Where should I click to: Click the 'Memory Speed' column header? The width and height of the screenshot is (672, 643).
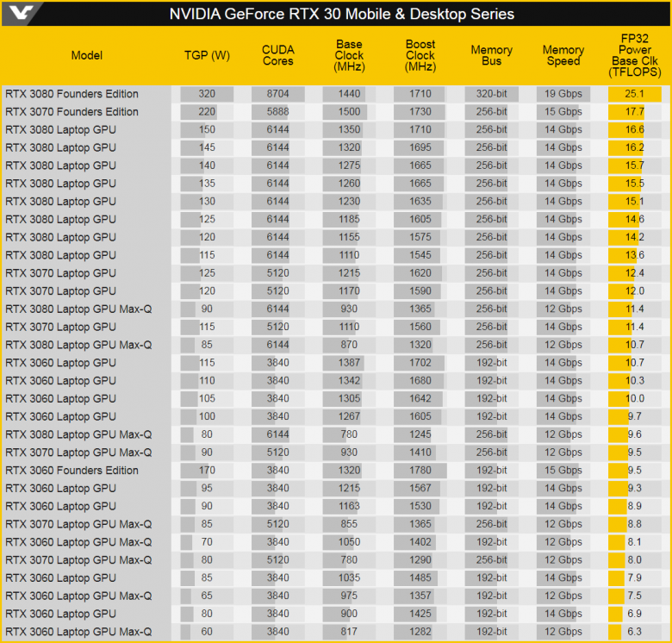coord(563,55)
